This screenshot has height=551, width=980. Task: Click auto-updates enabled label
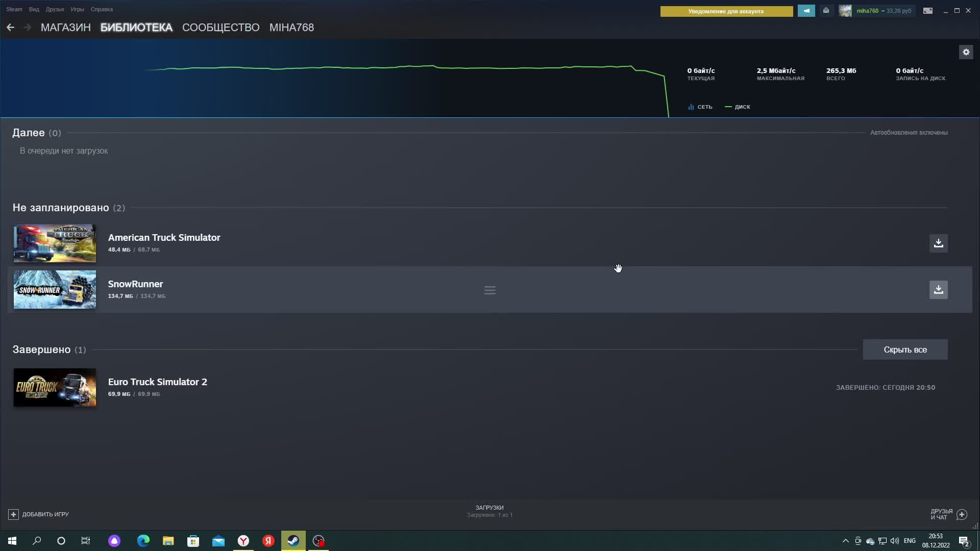coord(909,133)
